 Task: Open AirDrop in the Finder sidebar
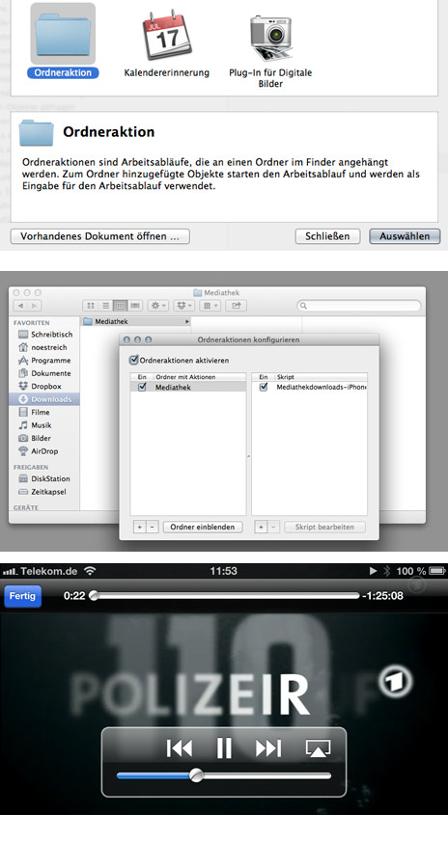click(39, 451)
